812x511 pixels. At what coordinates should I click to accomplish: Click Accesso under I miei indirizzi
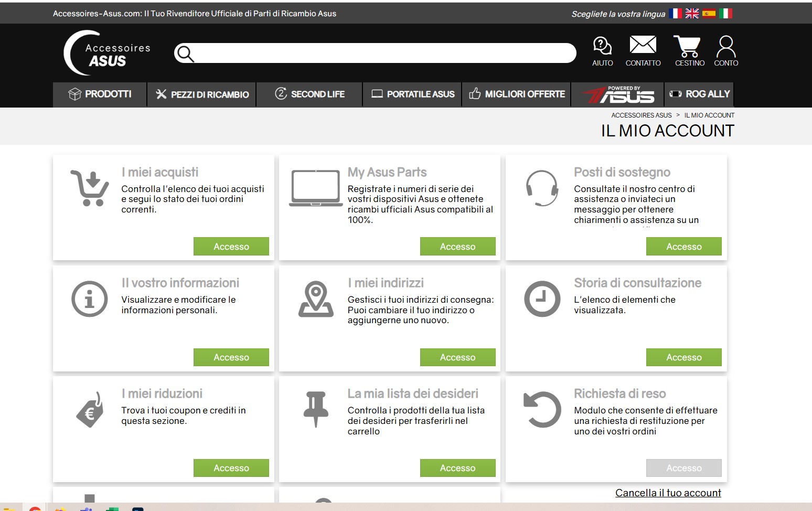click(x=458, y=357)
